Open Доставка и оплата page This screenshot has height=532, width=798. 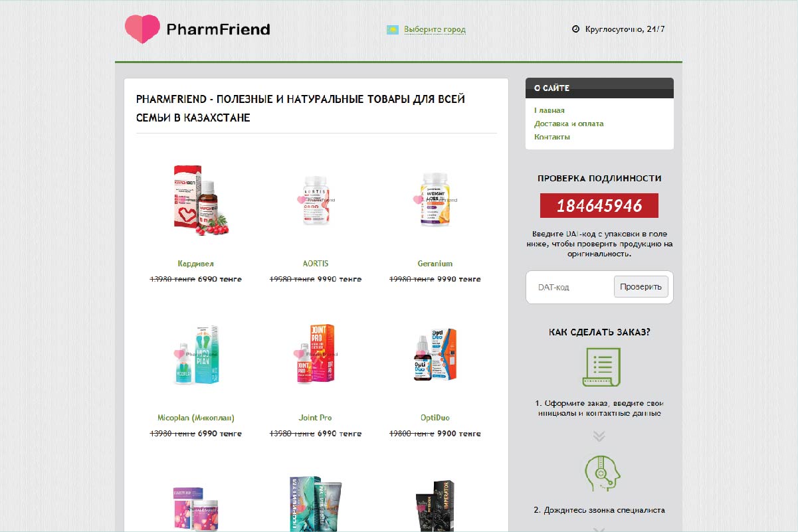[x=569, y=124]
